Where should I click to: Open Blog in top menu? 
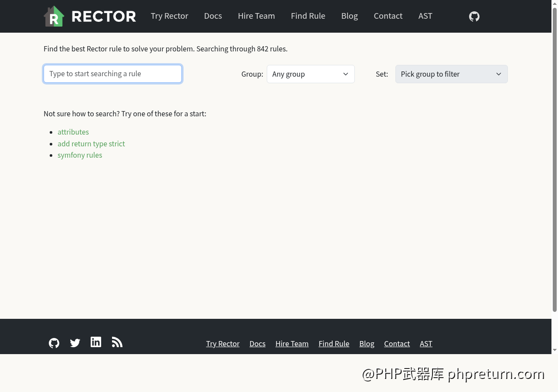tap(350, 16)
